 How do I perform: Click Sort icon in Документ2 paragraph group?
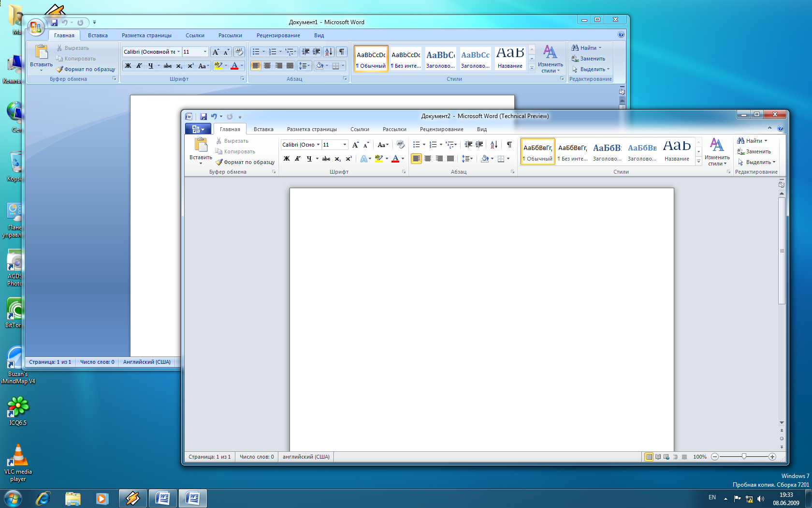pos(494,145)
